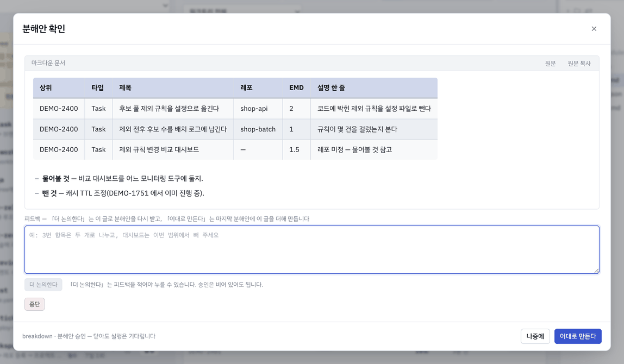Click the 이대로 만든다 button
Viewport: 624px width, 364px height.
(x=578, y=336)
